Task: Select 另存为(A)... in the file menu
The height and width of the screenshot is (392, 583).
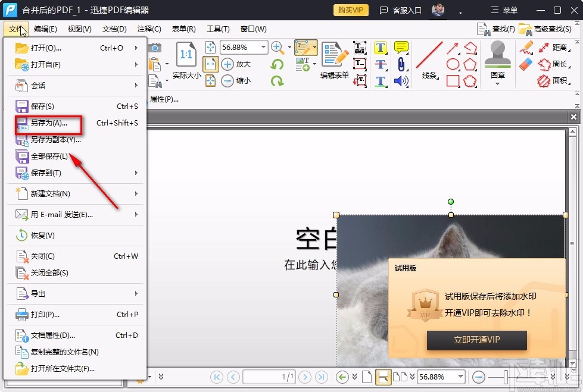Action: 75,123
